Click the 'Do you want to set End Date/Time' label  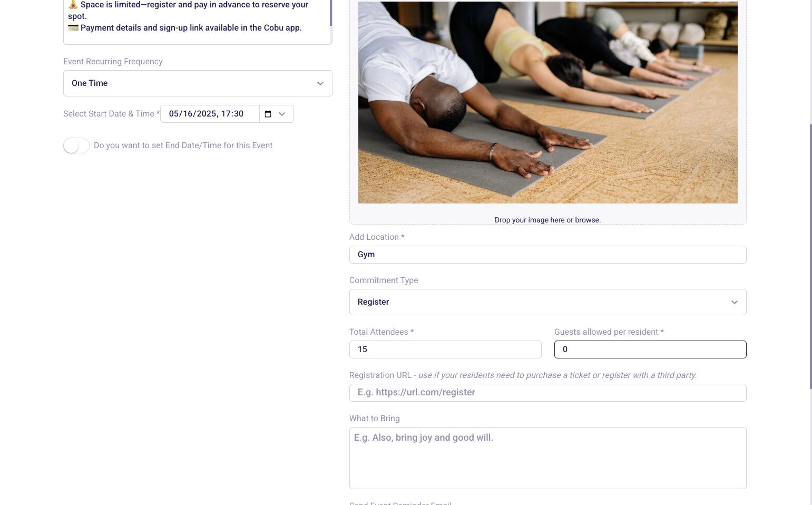pyautogui.click(x=183, y=145)
